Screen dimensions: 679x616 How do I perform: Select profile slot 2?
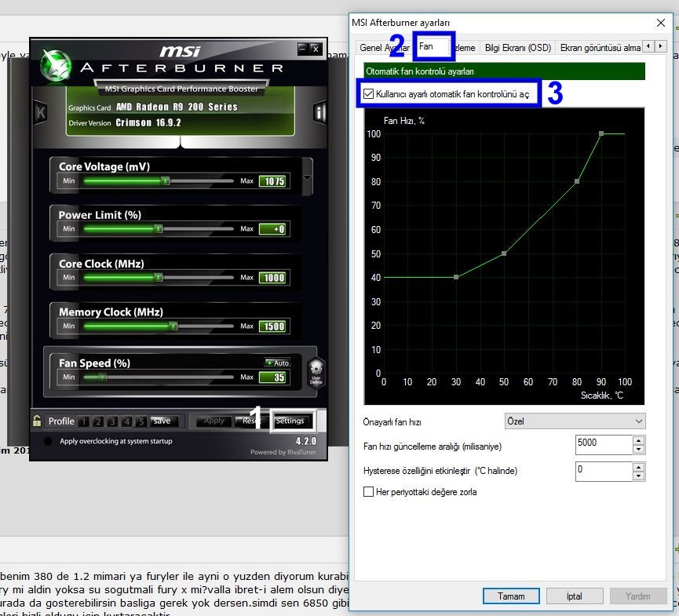tap(98, 421)
